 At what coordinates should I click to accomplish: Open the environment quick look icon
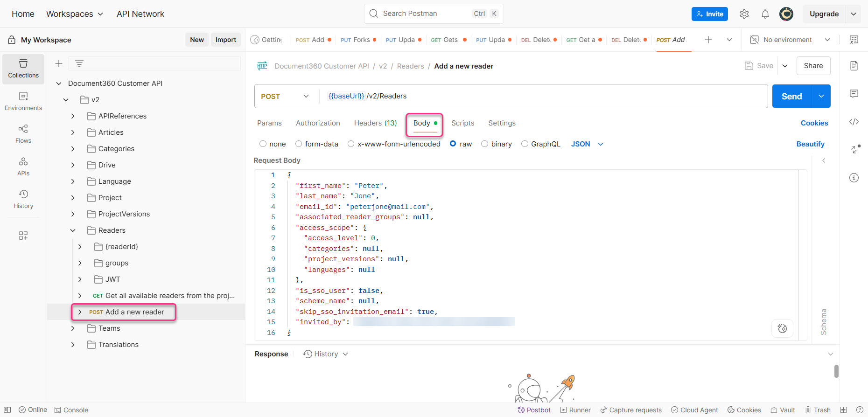click(x=854, y=40)
